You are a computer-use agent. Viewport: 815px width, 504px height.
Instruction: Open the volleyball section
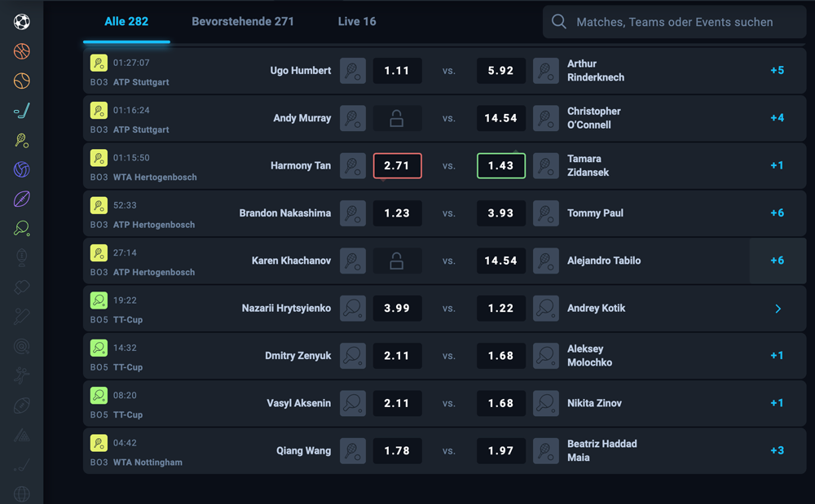coord(20,169)
